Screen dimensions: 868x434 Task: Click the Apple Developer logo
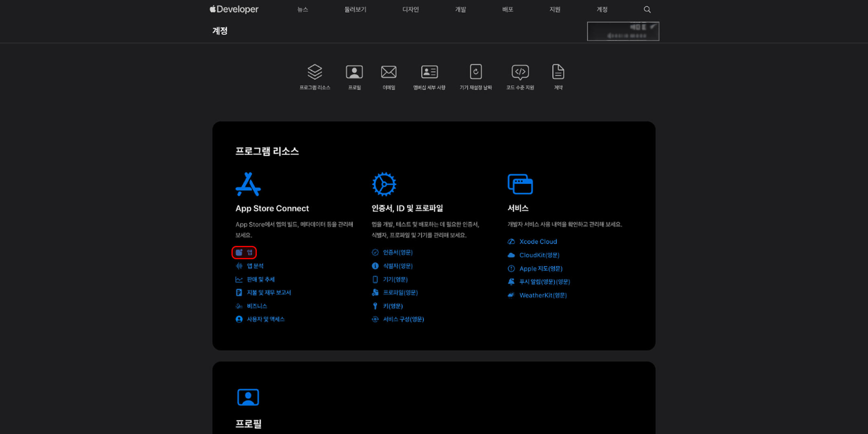coord(234,9)
